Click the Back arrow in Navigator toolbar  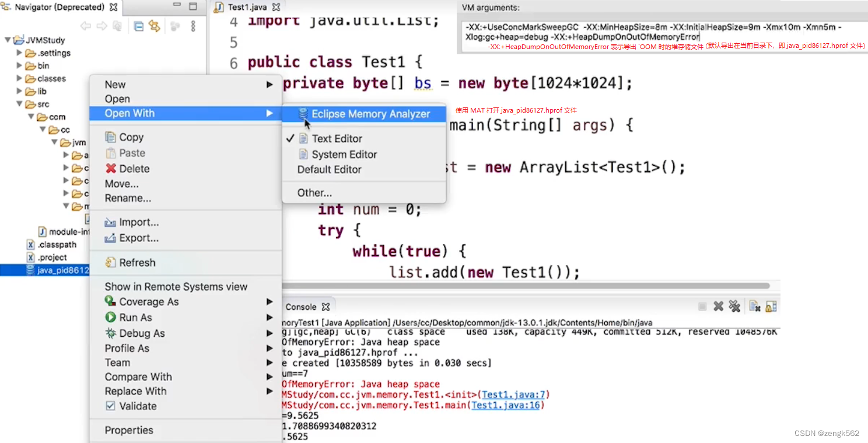tap(86, 26)
